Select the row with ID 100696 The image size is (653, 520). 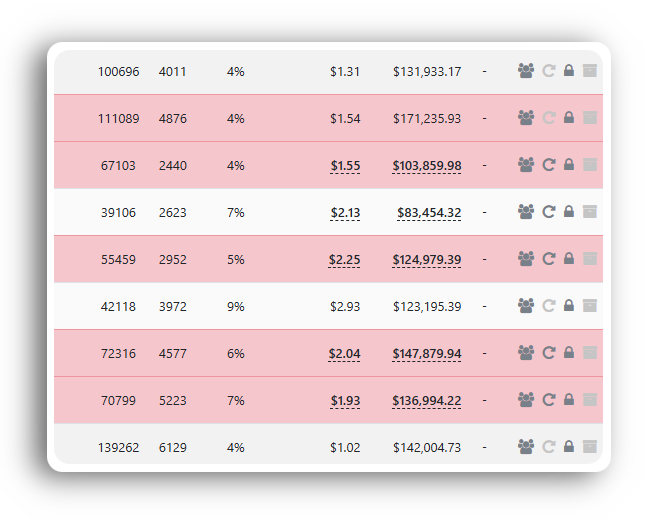118,72
